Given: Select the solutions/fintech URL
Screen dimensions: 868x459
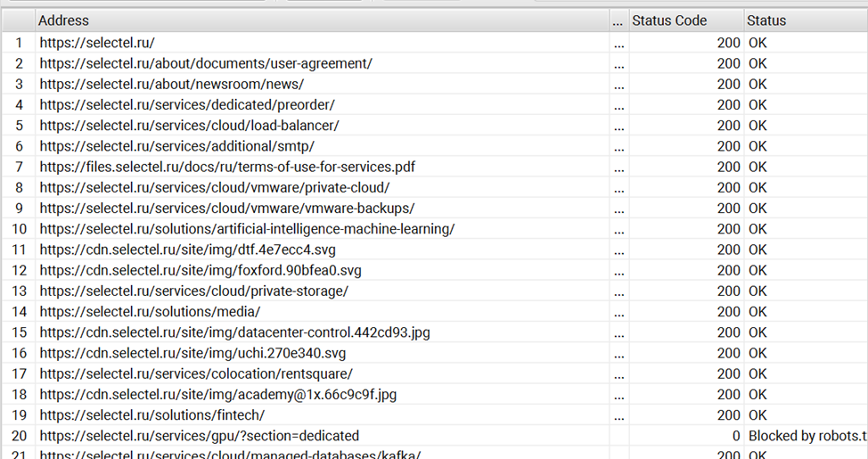Looking at the screenshot, I should click(152, 415).
